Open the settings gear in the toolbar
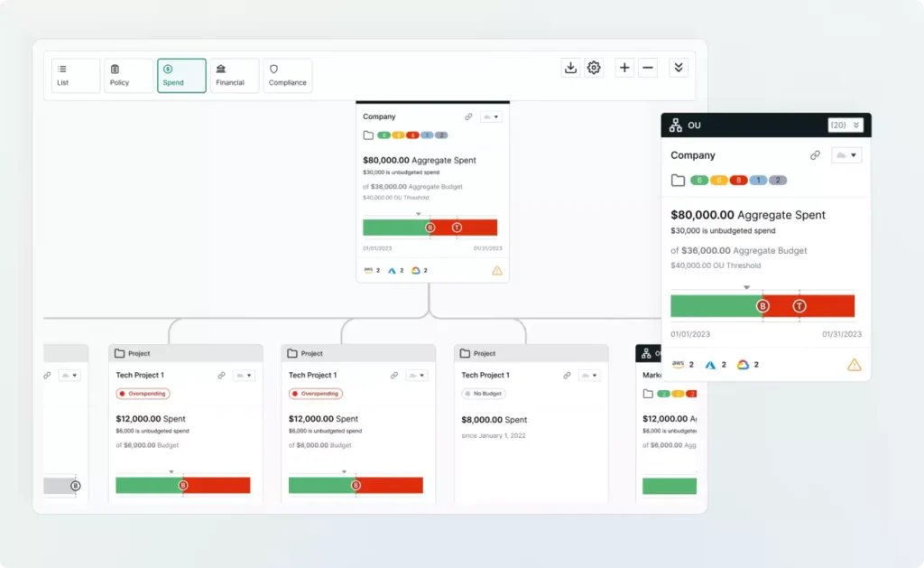This screenshot has width=924, height=568. 594,67
